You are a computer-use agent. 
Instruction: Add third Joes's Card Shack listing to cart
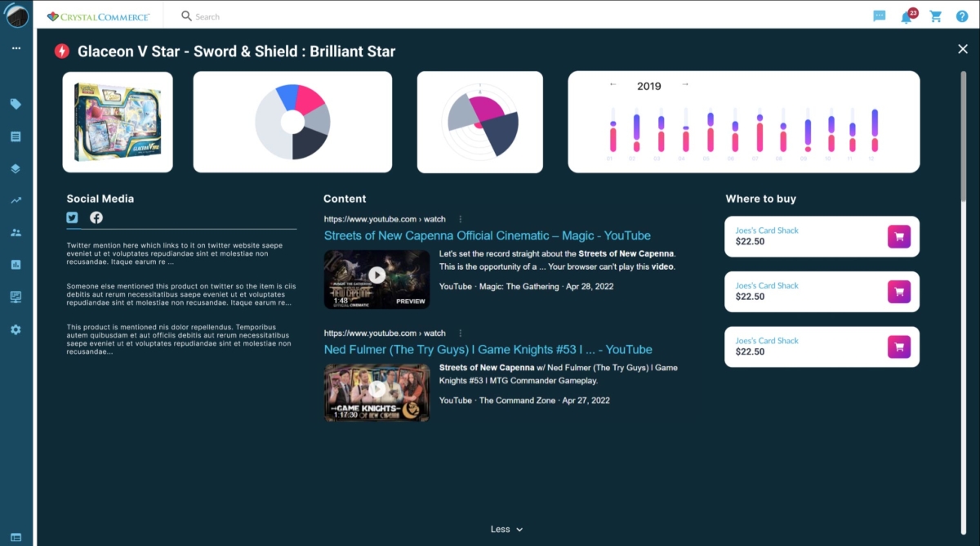[899, 347]
